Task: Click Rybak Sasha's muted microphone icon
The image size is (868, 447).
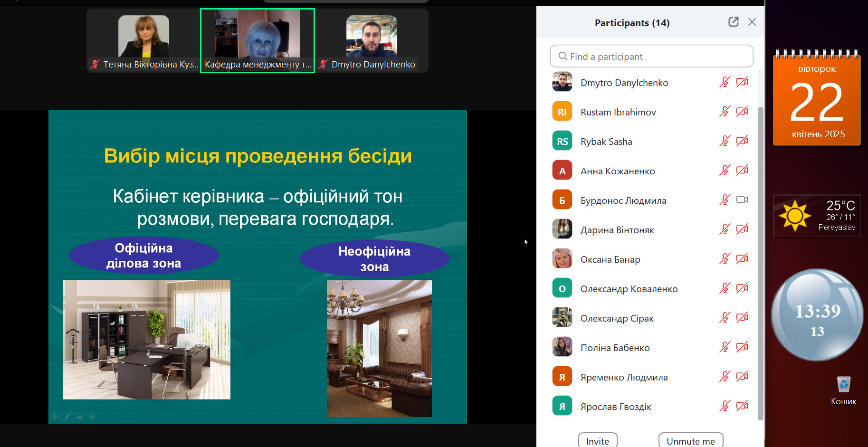Action: pos(725,141)
